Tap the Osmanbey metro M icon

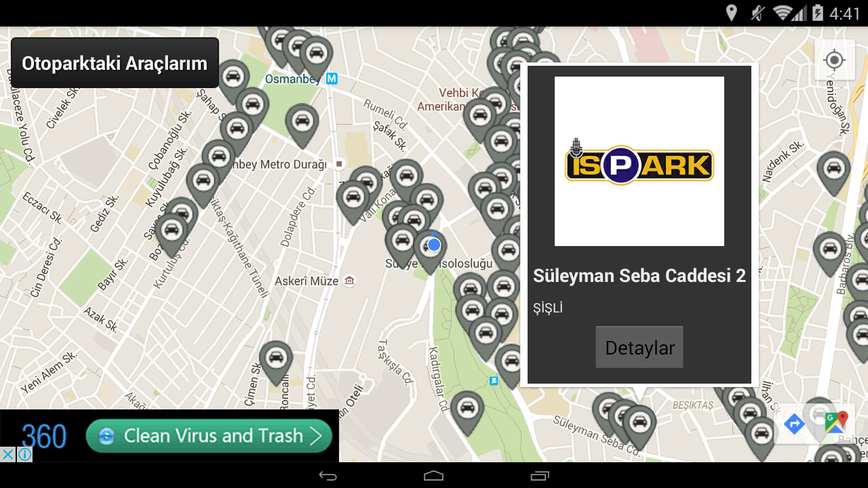[332, 79]
